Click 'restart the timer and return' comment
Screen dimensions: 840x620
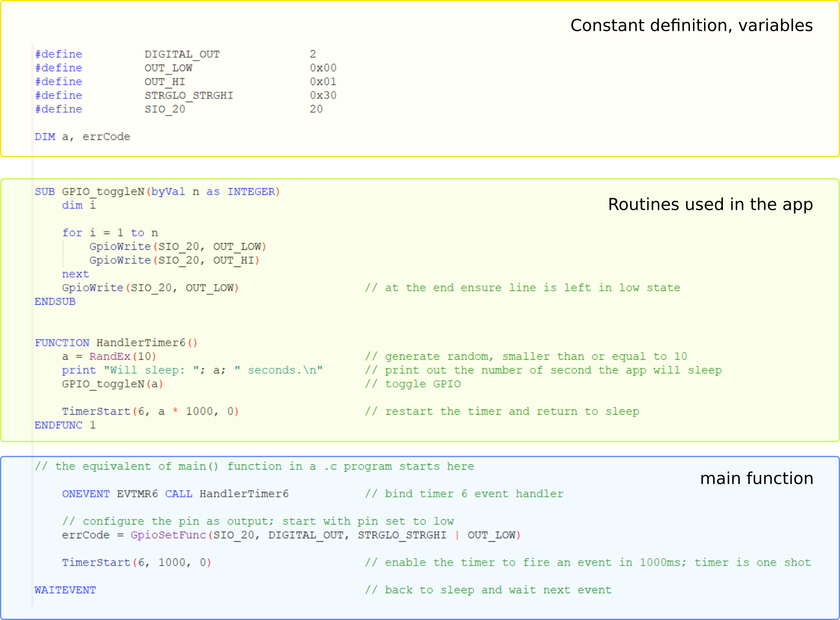[x=502, y=411]
